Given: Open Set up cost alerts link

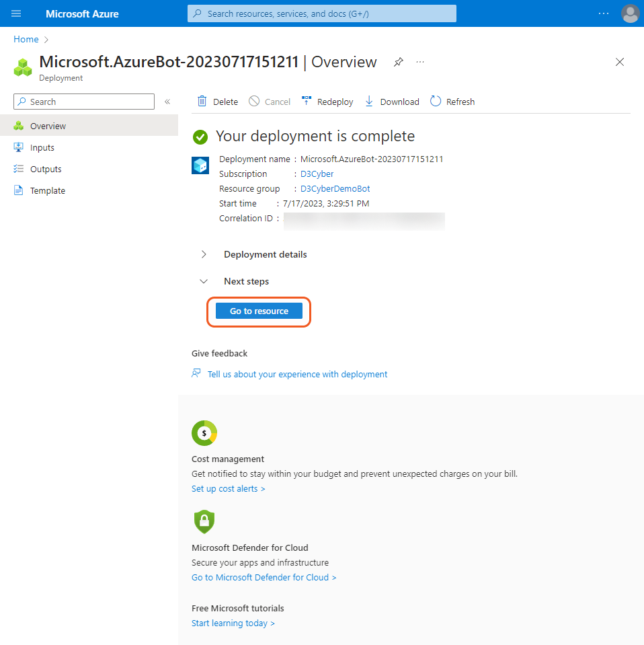Looking at the screenshot, I should click(x=229, y=489).
